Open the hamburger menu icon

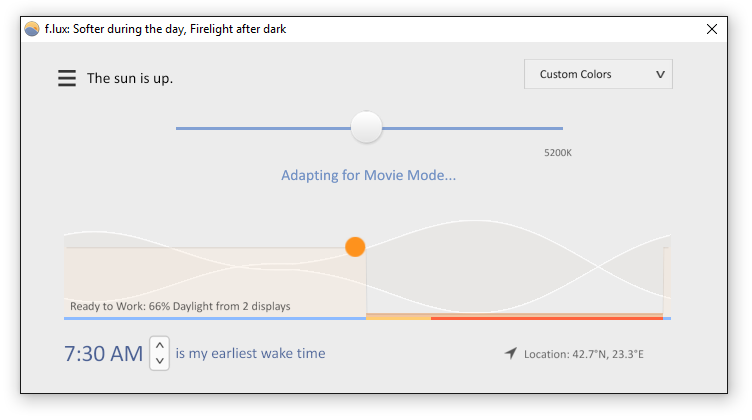[x=67, y=78]
